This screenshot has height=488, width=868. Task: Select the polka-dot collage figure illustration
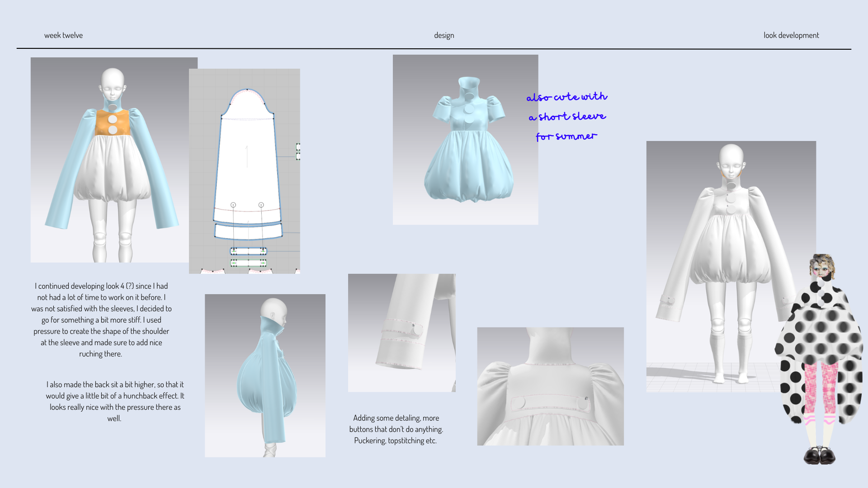click(819, 359)
